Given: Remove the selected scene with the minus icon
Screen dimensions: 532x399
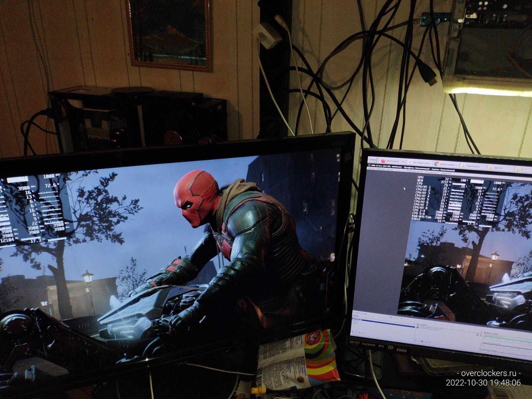Looking at the screenshot, I should 356,332.
